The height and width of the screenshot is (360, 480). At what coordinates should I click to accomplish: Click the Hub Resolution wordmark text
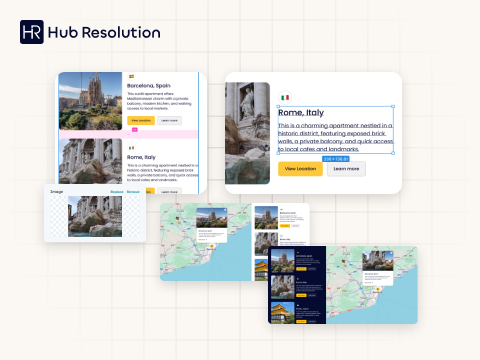(x=104, y=32)
